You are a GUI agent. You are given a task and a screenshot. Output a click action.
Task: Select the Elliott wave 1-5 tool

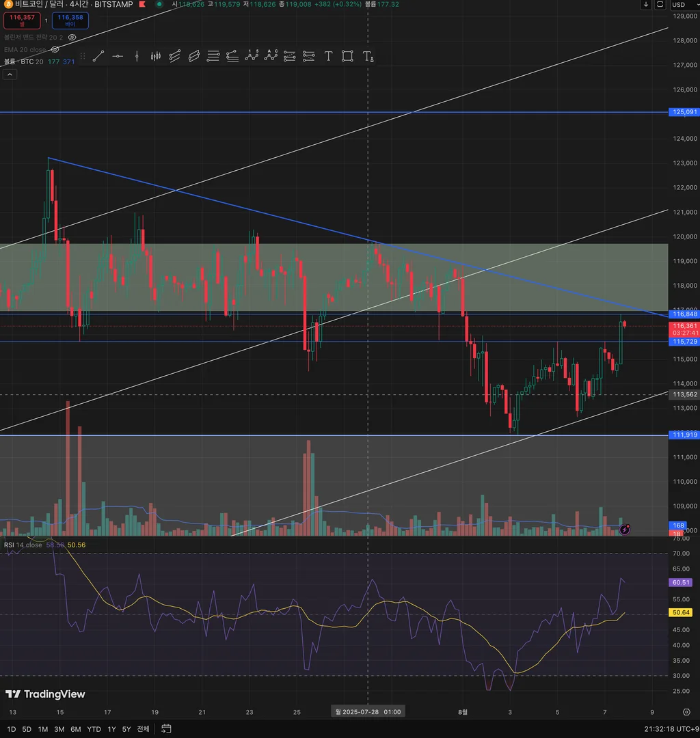(x=252, y=57)
